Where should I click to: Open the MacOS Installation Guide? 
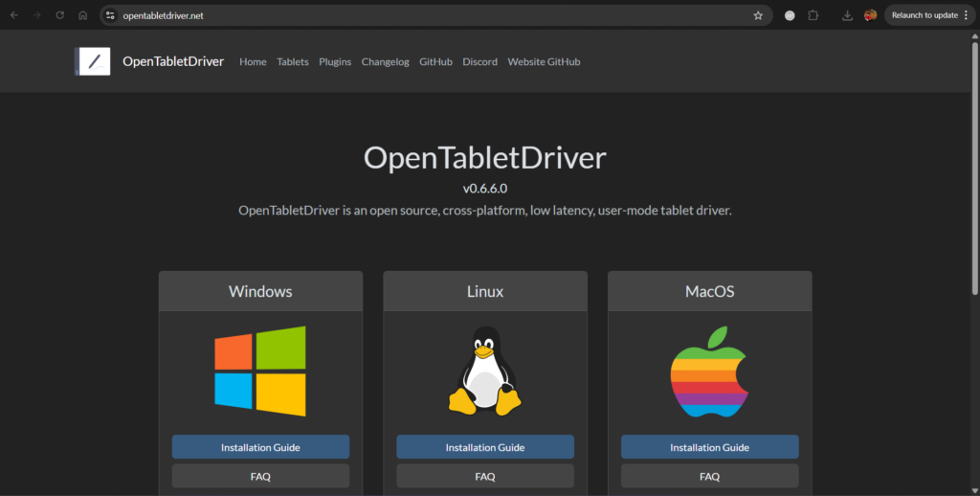[x=709, y=447]
